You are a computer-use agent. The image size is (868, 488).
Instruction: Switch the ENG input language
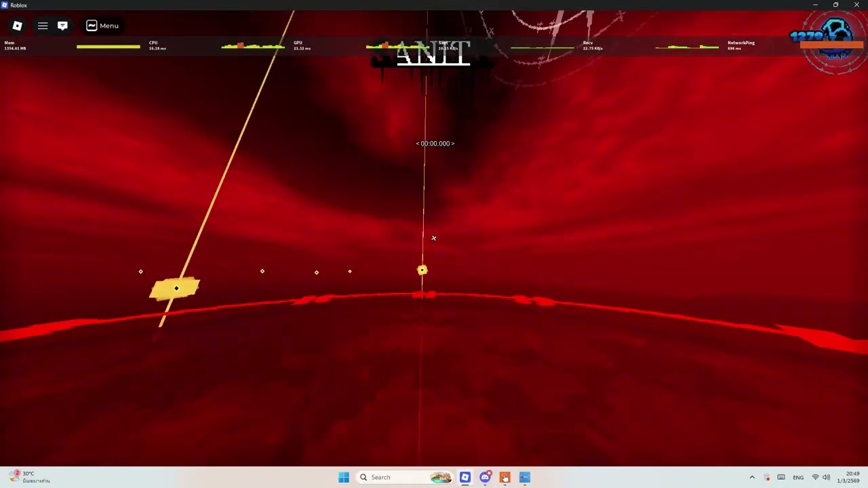[798, 477]
